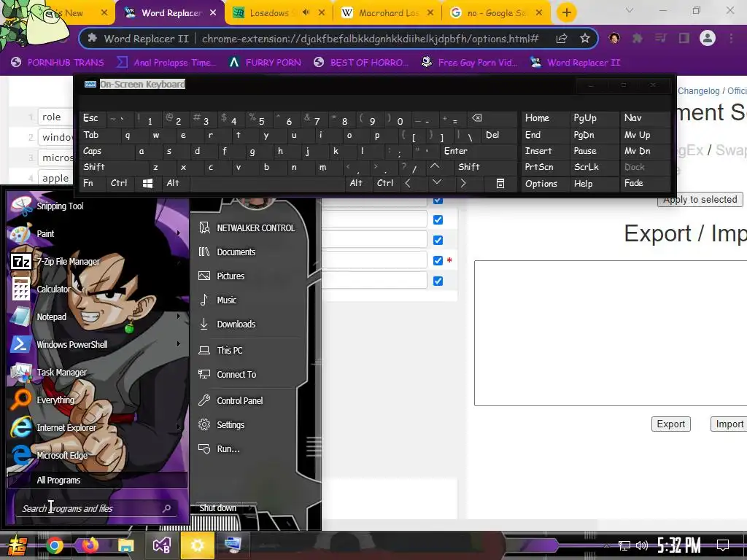This screenshot has width=747, height=560.
Task: Expand the Paint submenu arrow
Action: pos(179,233)
